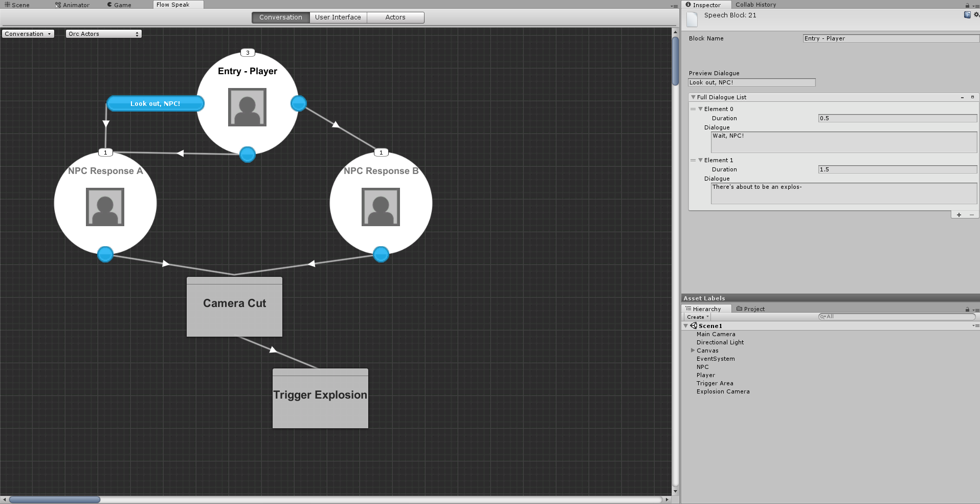Click the Element 1 Dialogue text area

coord(844,193)
